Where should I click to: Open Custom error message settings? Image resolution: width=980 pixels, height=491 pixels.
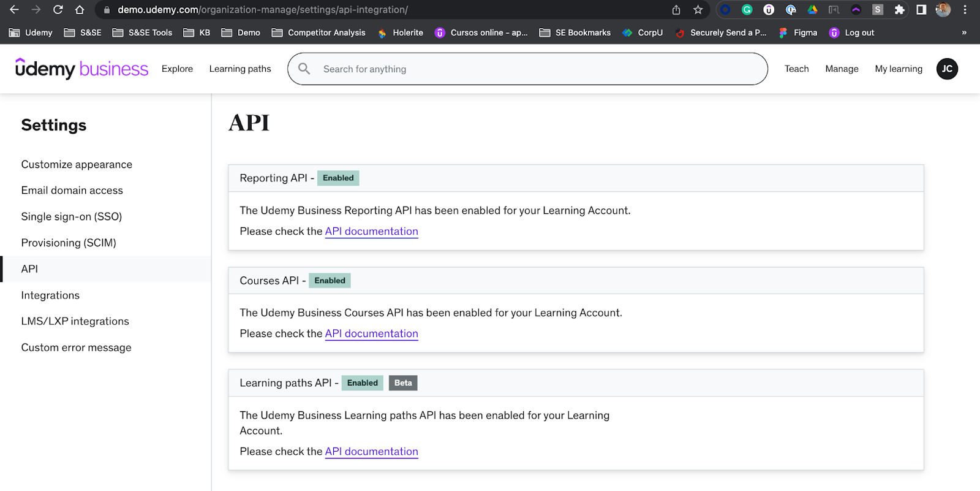(76, 348)
